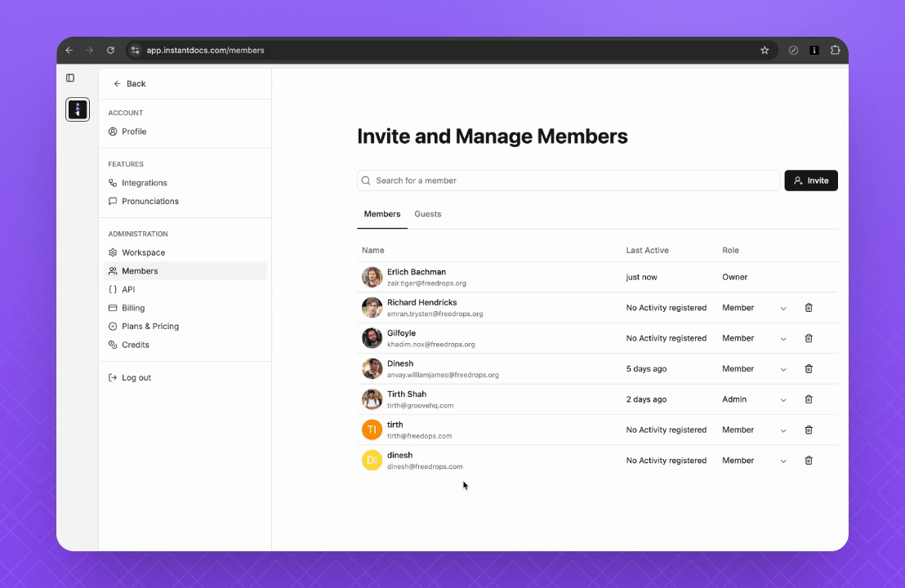
Task: Remove Dinesh (anvay.williamjames) using trash icon
Action: pos(809,369)
